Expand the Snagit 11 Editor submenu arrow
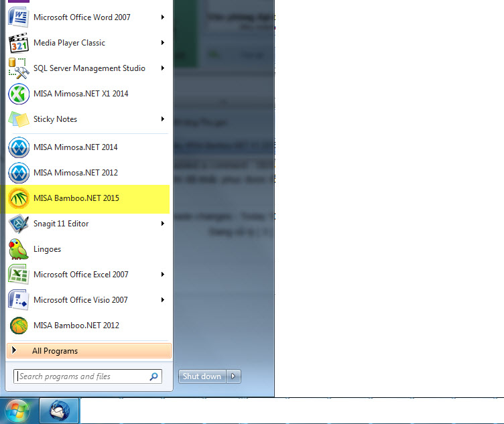The image size is (504, 424). coord(163,224)
